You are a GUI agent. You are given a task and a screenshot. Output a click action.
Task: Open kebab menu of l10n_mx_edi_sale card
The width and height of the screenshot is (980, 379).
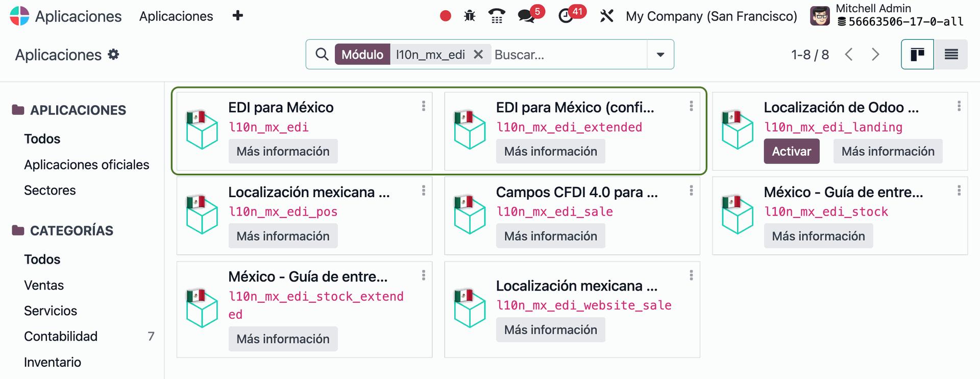[x=691, y=191]
